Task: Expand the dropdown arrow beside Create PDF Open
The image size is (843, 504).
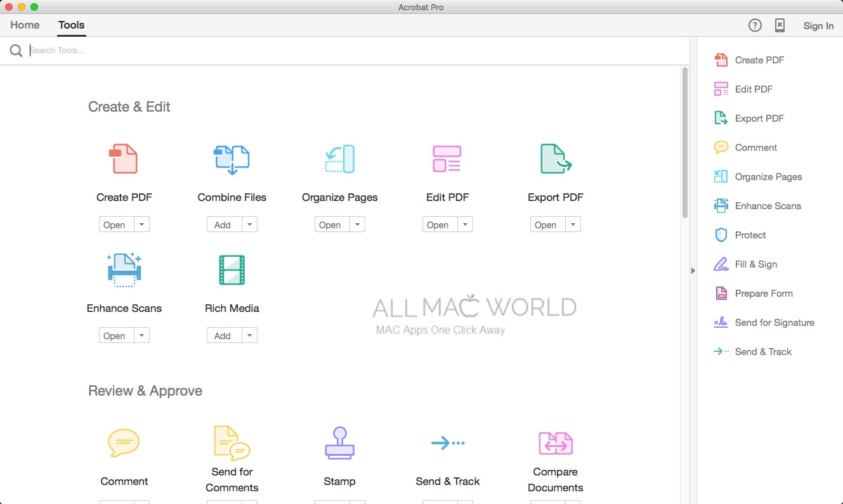Action: coord(141,225)
